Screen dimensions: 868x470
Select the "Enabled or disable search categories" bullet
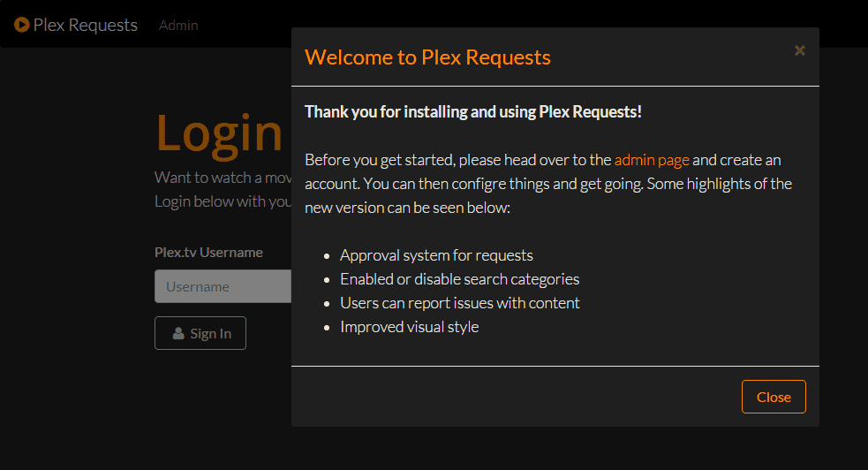pyautogui.click(x=459, y=279)
